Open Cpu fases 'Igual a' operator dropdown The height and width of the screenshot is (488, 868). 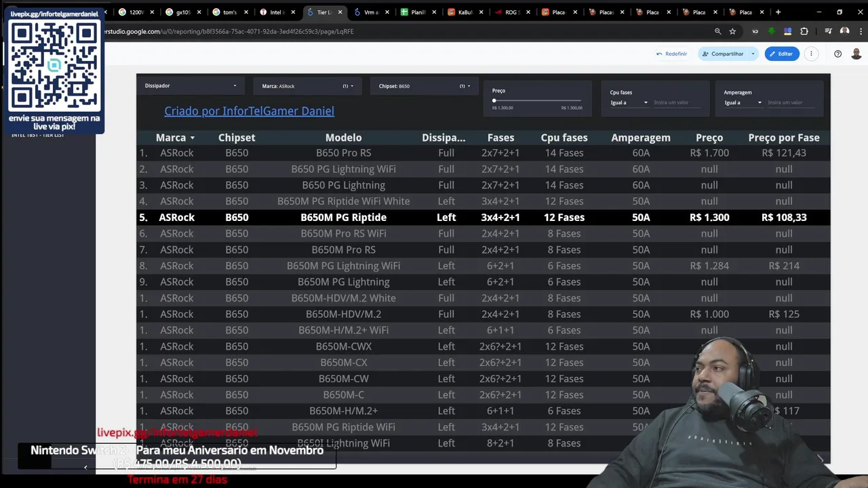(629, 102)
